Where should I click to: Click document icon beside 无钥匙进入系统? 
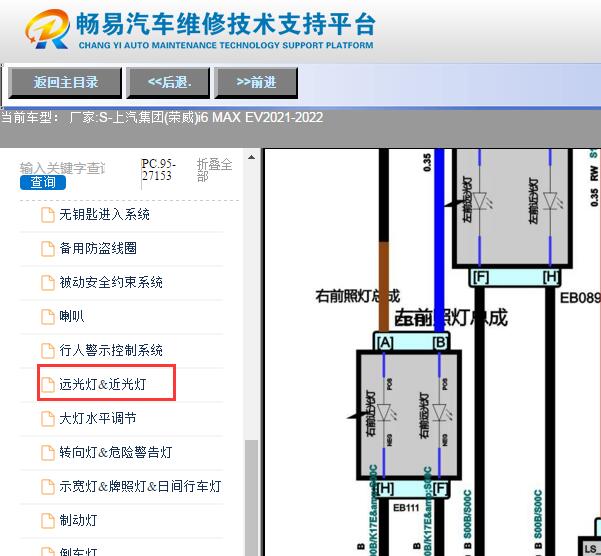(48, 215)
